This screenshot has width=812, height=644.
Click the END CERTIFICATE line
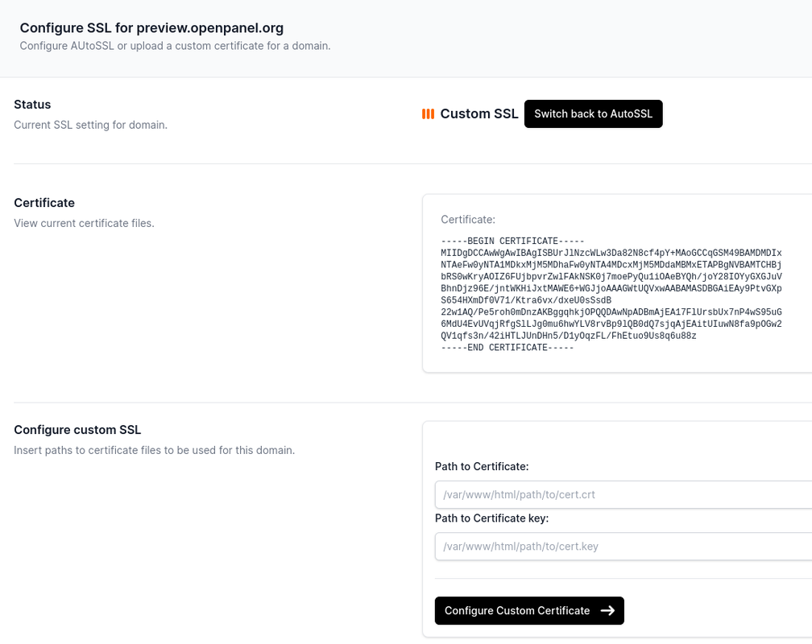click(x=507, y=348)
